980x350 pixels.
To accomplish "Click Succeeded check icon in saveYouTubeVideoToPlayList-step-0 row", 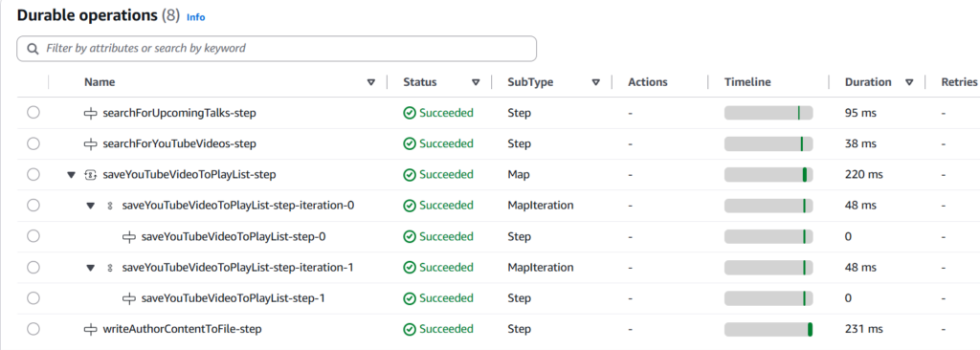I will 410,237.
